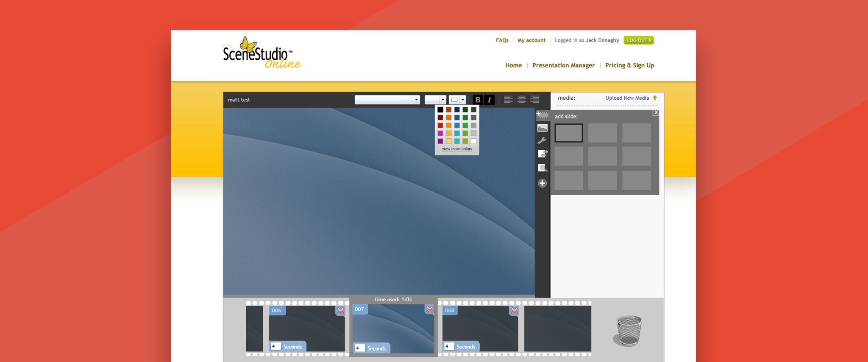The width and height of the screenshot is (868, 362).
Task: Choose the outlined first slide layout
Action: tap(569, 133)
